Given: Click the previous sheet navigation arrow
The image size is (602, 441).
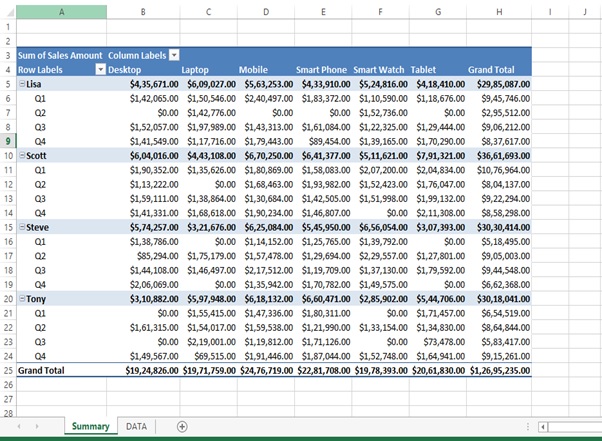Looking at the screenshot, I should (19, 427).
